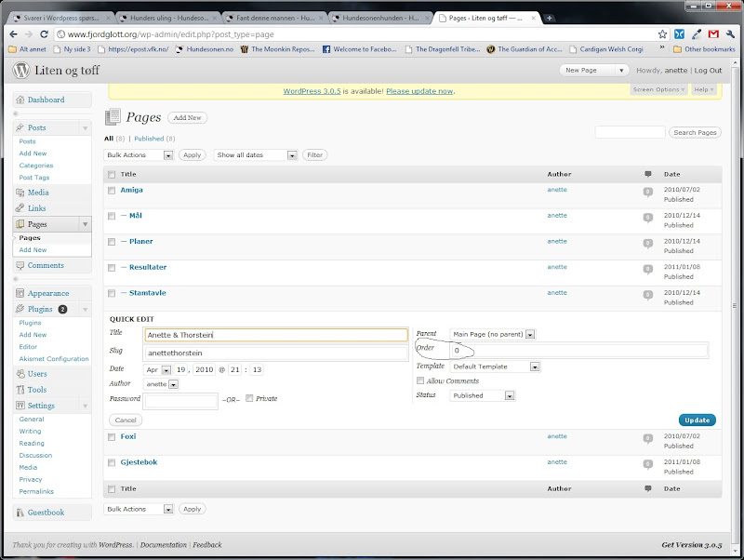Open Screen Options tab

tap(659, 89)
